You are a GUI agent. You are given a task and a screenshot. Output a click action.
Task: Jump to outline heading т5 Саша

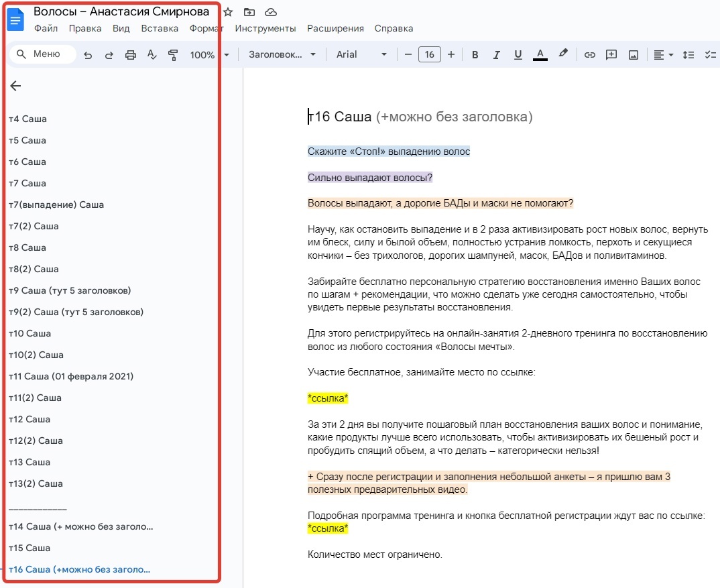[x=27, y=141]
